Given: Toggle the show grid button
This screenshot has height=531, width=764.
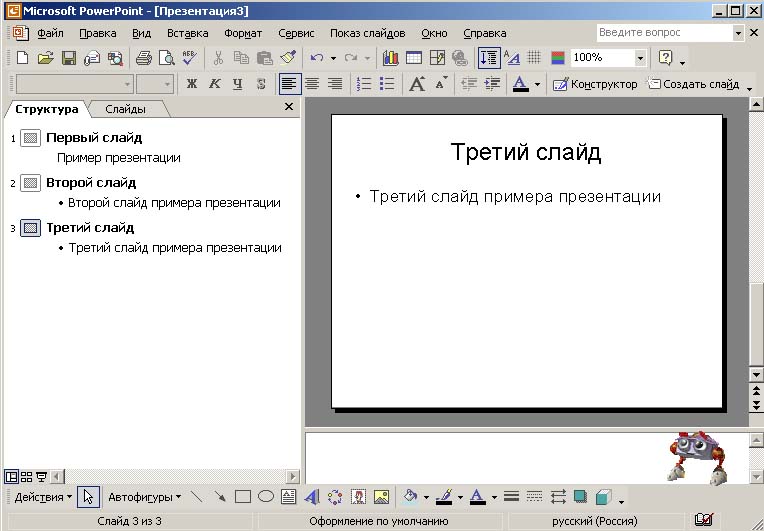Looking at the screenshot, I should coord(535,58).
